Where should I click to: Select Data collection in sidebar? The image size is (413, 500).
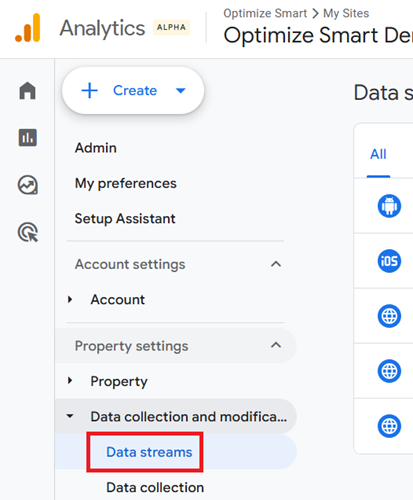(x=155, y=487)
